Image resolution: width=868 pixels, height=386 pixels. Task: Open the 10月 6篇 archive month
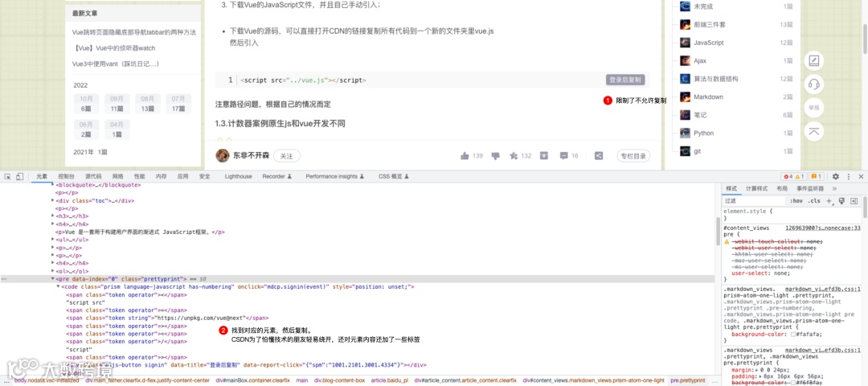pyautogui.click(x=86, y=104)
